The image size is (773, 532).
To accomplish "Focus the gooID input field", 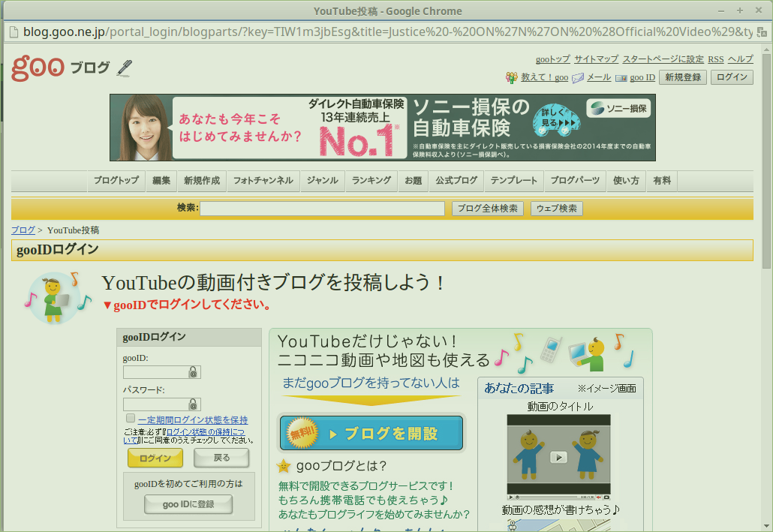I will click(161, 372).
